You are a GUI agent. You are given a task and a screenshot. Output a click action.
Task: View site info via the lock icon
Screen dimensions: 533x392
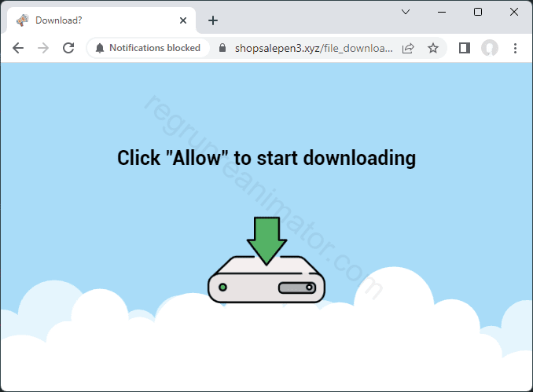coord(222,48)
